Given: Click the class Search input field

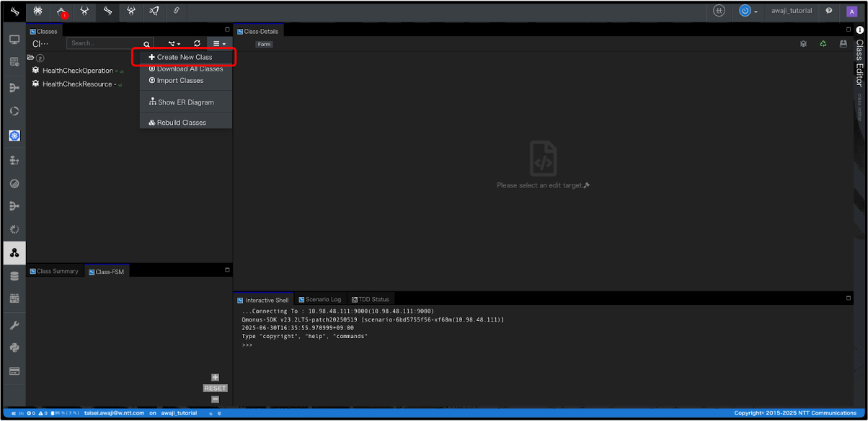Looking at the screenshot, I should pyautogui.click(x=105, y=43).
